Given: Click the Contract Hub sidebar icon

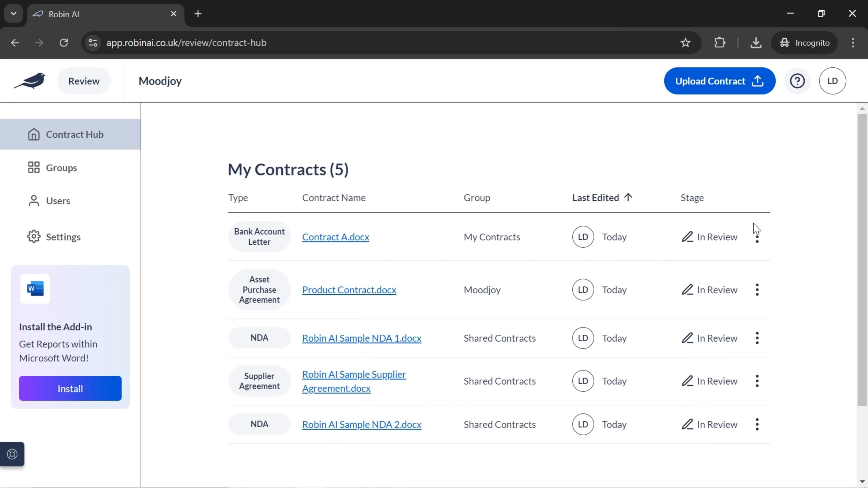Looking at the screenshot, I should [x=34, y=134].
